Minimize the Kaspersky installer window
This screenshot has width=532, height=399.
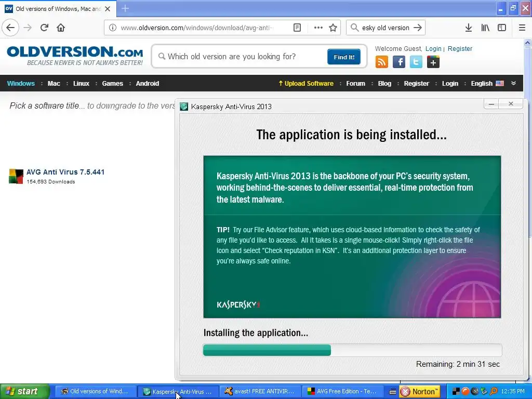(x=491, y=104)
